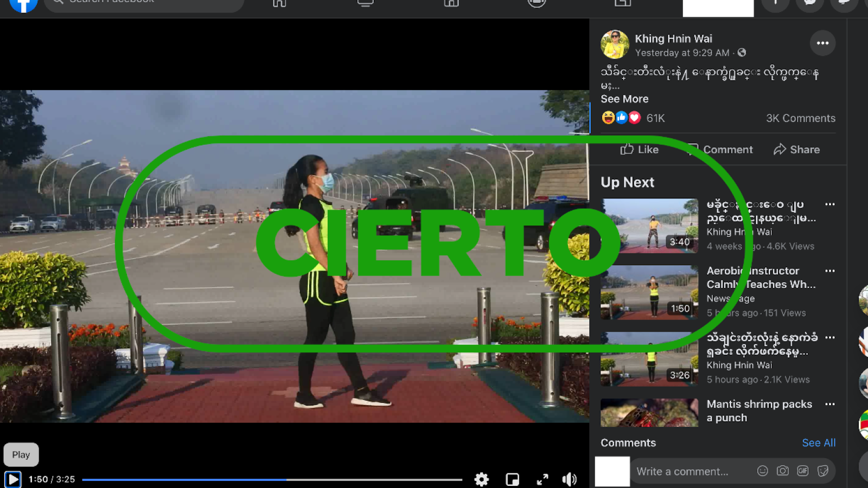Insert an emoji in comment
The height and width of the screenshot is (488, 868).
click(x=762, y=471)
